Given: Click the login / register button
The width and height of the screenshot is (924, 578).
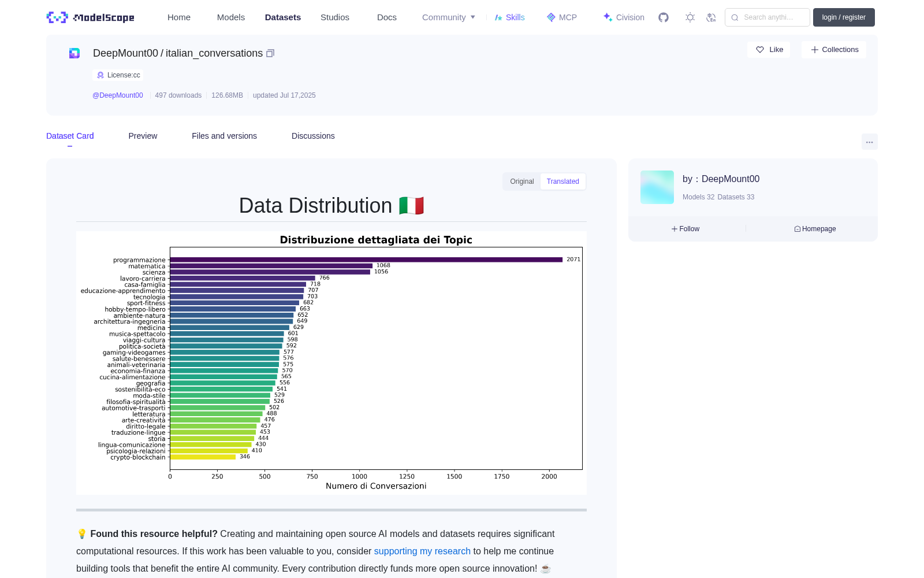Looking at the screenshot, I should pyautogui.click(x=844, y=17).
